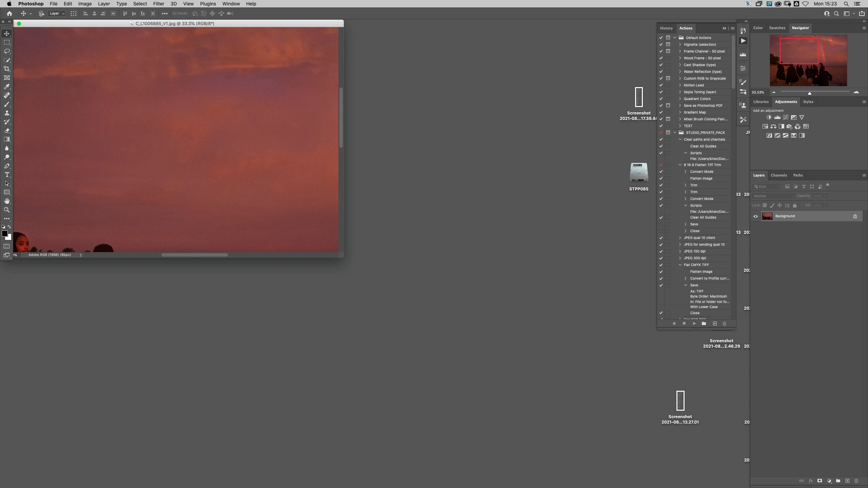
Task: Enable the Save step checkbox in Actions
Action: coord(661,224)
